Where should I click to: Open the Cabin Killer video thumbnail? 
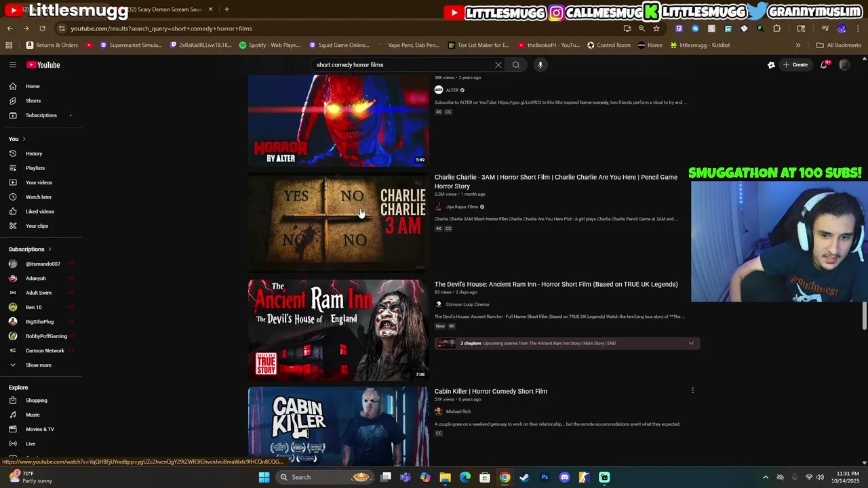coord(338,427)
